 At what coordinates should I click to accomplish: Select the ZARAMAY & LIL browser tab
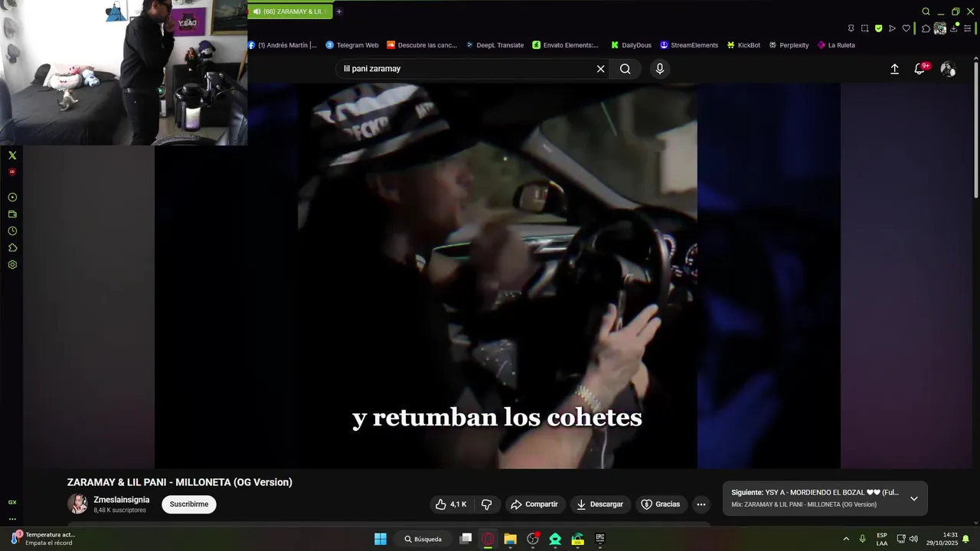point(290,11)
